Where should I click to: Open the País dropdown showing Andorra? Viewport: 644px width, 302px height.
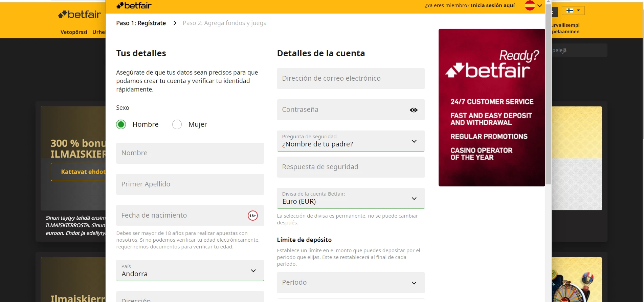tap(190, 270)
